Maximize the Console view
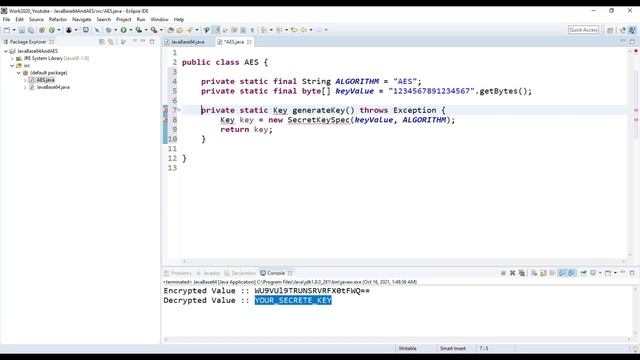 (x=632, y=273)
